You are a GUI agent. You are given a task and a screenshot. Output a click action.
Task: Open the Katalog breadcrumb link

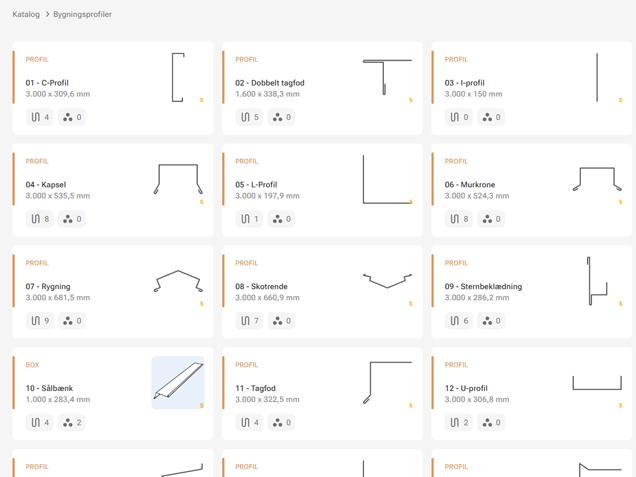26,14
